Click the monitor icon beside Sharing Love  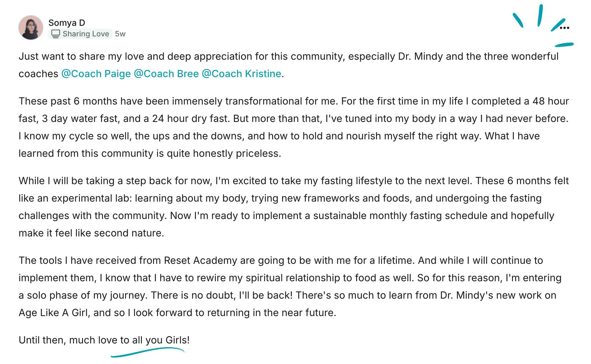pyautogui.click(x=55, y=34)
